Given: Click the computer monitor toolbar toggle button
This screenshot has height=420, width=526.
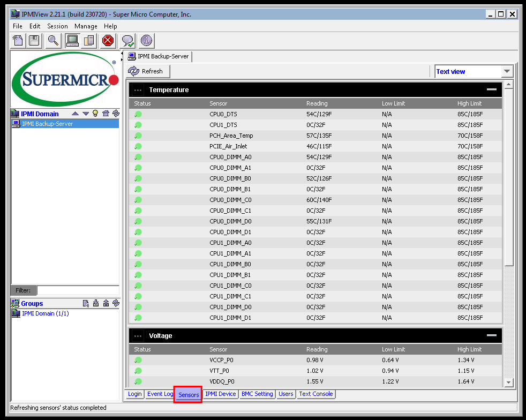Looking at the screenshot, I should (x=72, y=40).
